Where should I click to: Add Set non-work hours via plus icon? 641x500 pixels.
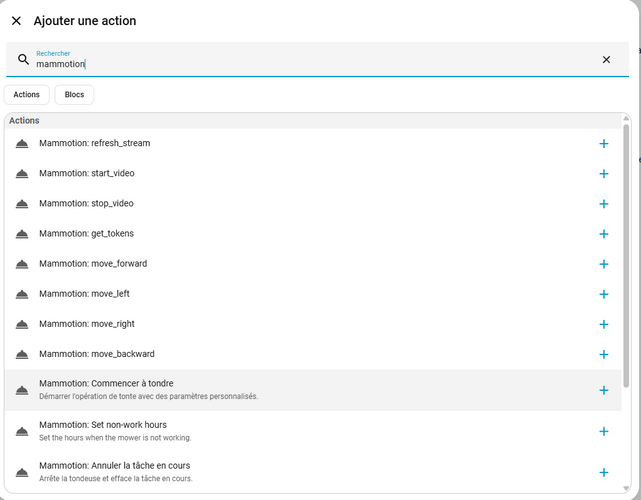pos(604,431)
